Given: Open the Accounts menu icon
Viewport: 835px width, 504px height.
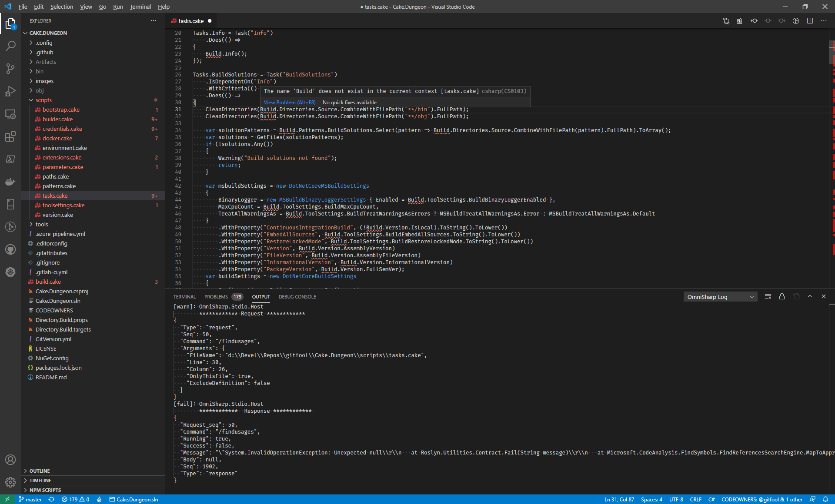Looking at the screenshot, I should click(10, 460).
